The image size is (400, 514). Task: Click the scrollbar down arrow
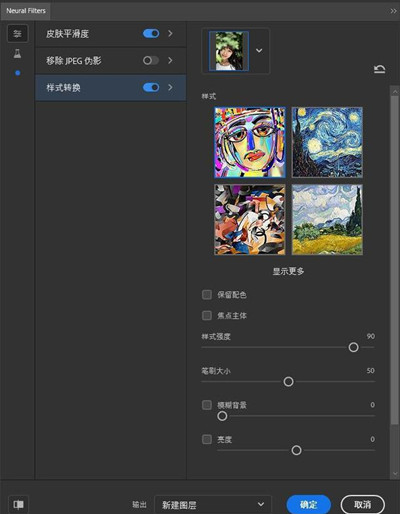(x=395, y=474)
